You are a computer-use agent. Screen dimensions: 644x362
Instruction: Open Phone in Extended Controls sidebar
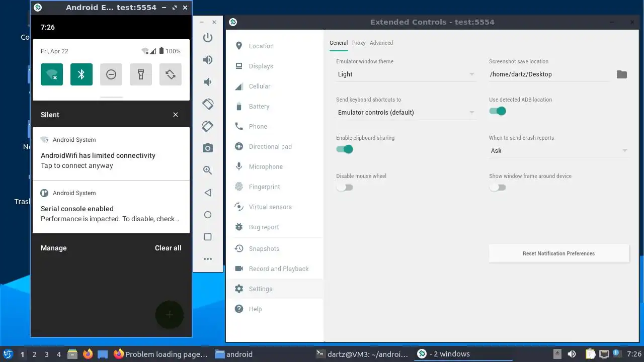click(275, 127)
